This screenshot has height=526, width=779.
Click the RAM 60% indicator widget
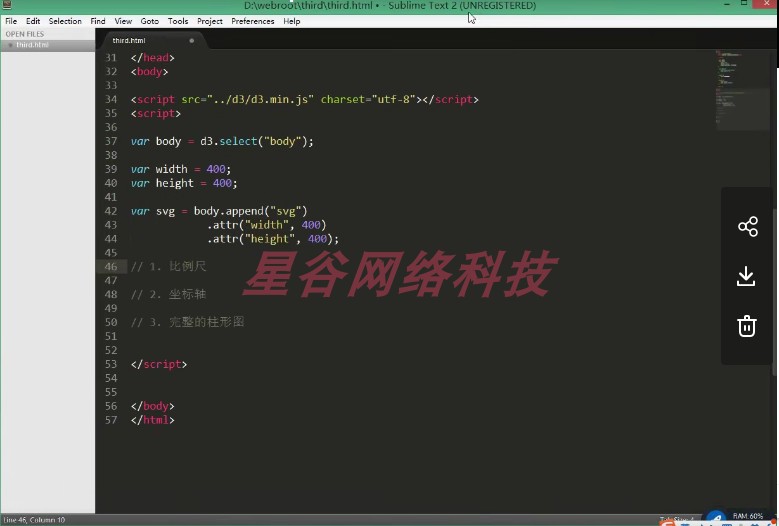pos(747,516)
